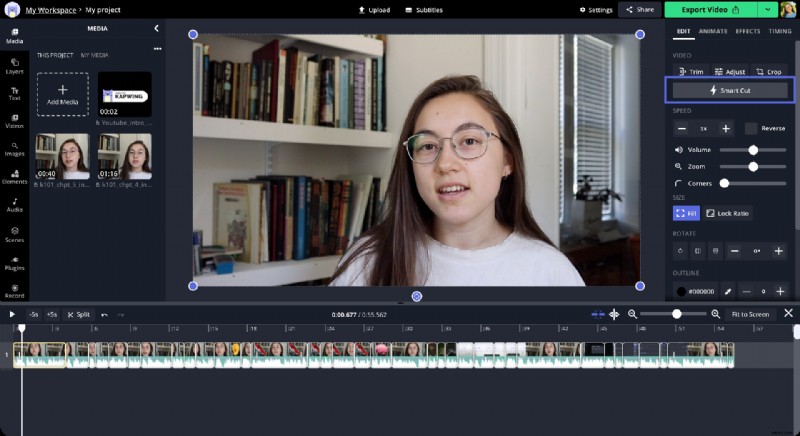Image resolution: width=800 pixels, height=436 pixels.
Task: Click the Smart Cut button
Action: (x=730, y=90)
